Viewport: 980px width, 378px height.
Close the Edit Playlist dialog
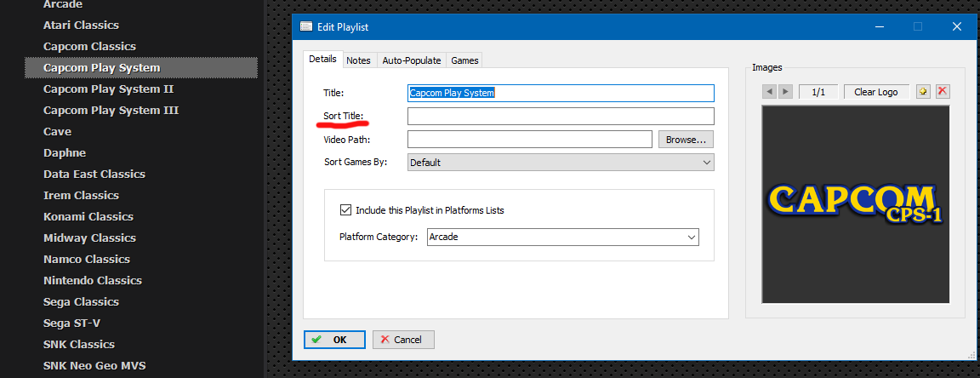(x=956, y=26)
